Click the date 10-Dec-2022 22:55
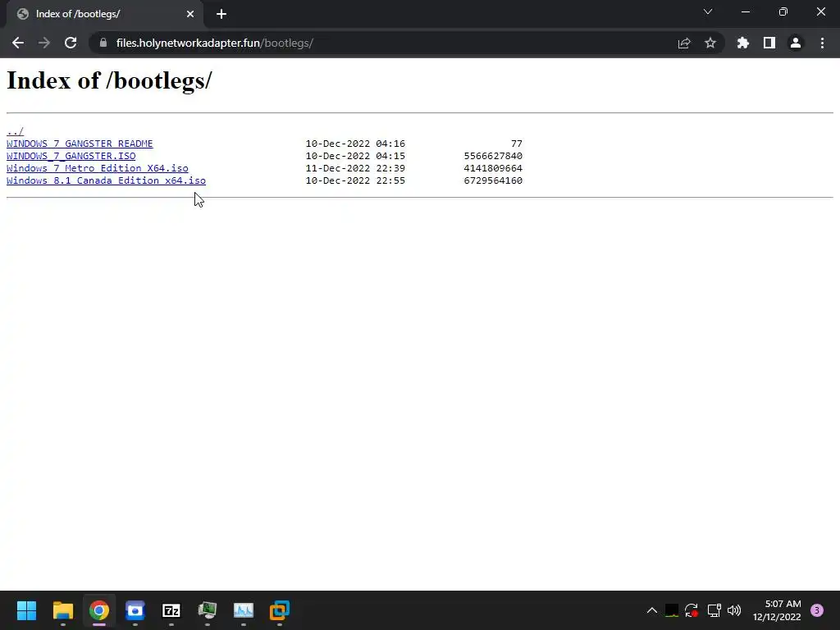840x630 pixels. tap(355, 180)
